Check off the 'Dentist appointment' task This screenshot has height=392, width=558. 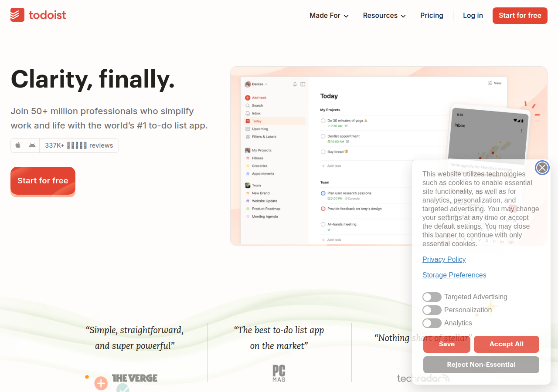323,136
